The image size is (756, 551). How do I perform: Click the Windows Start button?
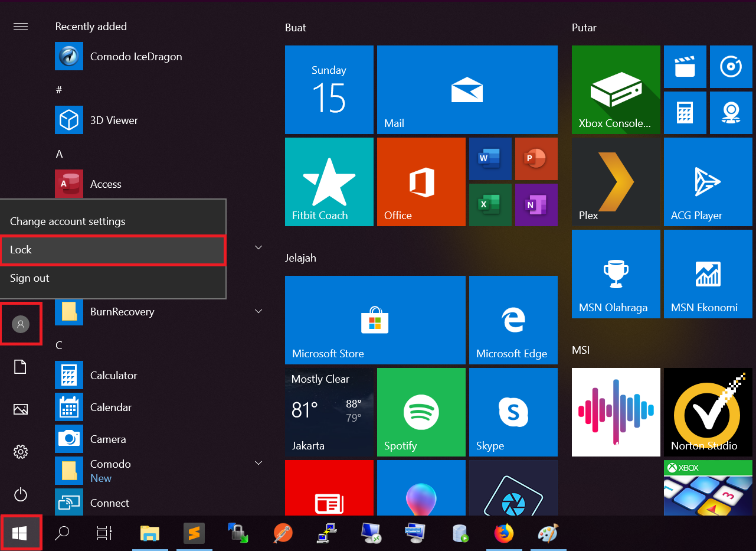click(x=20, y=533)
